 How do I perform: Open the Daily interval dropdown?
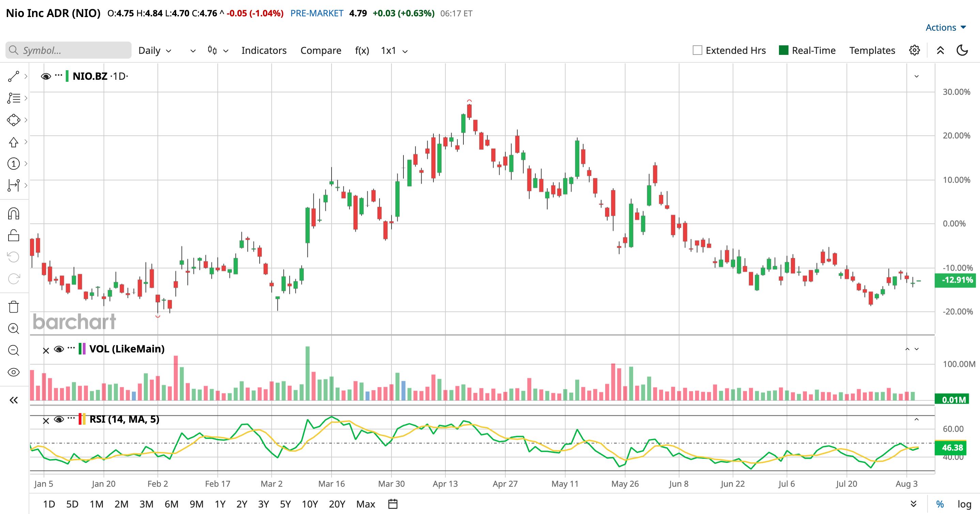pos(155,50)
